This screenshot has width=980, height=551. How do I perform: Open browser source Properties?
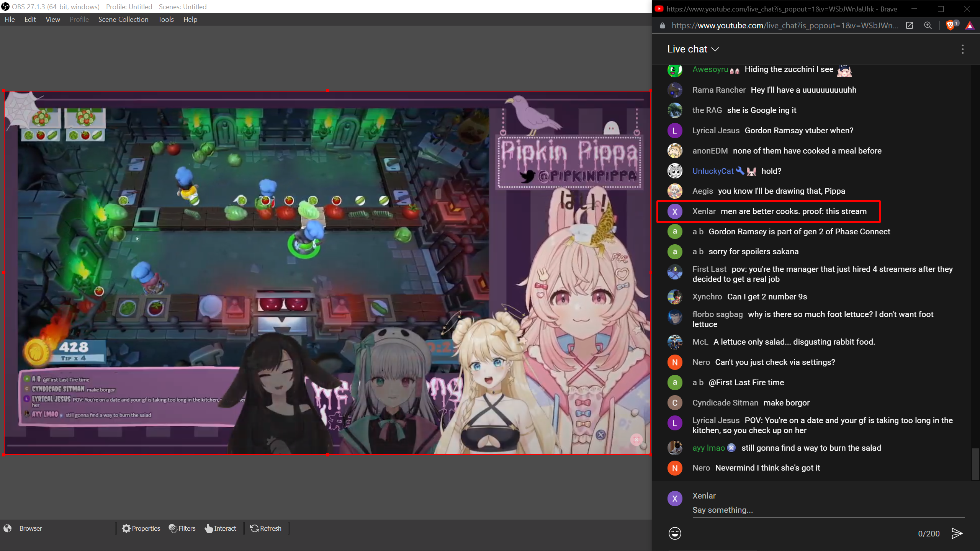point(141,528)
